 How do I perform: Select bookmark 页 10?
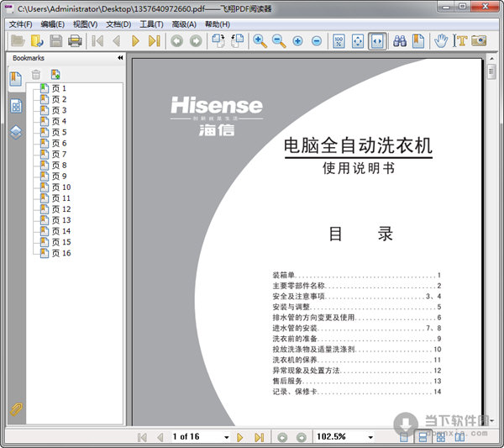coord(61,187)
